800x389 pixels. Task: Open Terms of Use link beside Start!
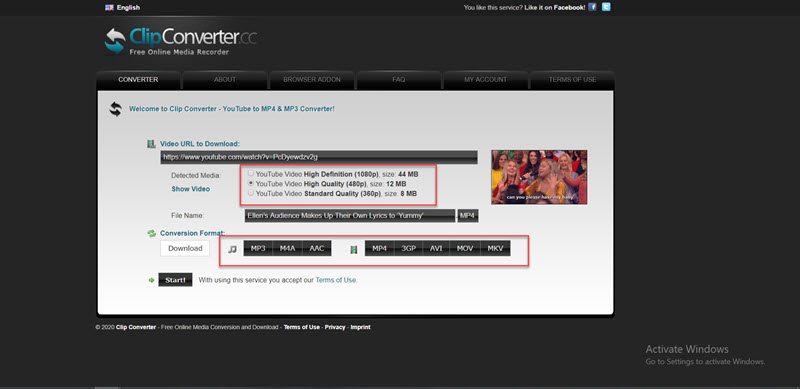point(336,280)
